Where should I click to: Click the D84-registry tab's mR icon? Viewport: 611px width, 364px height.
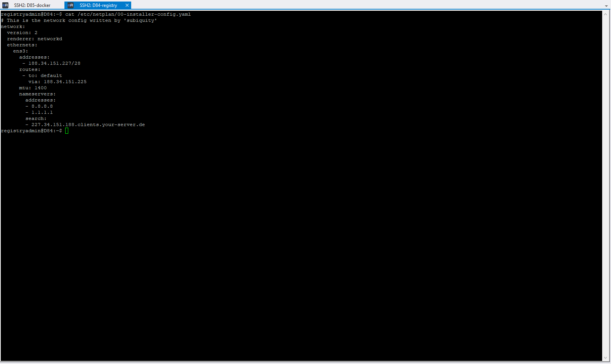[71, 5]
